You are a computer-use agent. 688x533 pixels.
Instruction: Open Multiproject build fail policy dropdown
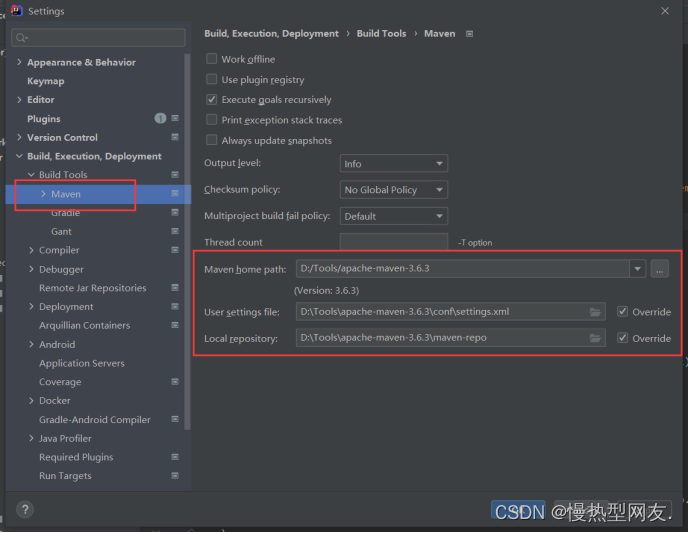click(394, 216)
